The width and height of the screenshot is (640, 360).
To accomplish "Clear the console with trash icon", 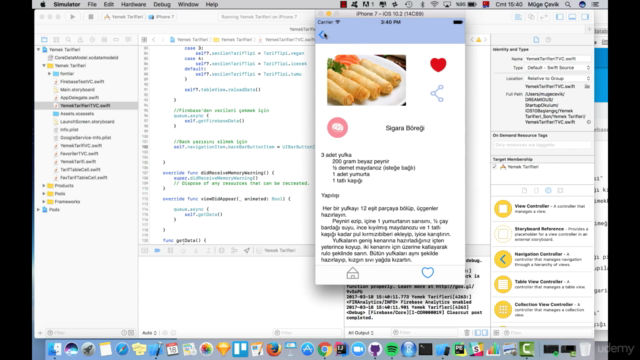I will (x=467, y=333).
